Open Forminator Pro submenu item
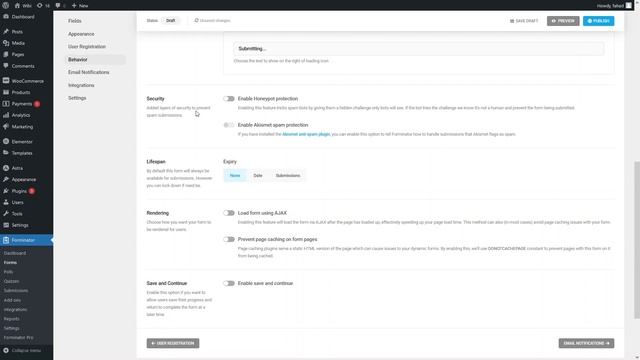Image resolution: width=640 pixels, height=360 pixels. point(18,338)
